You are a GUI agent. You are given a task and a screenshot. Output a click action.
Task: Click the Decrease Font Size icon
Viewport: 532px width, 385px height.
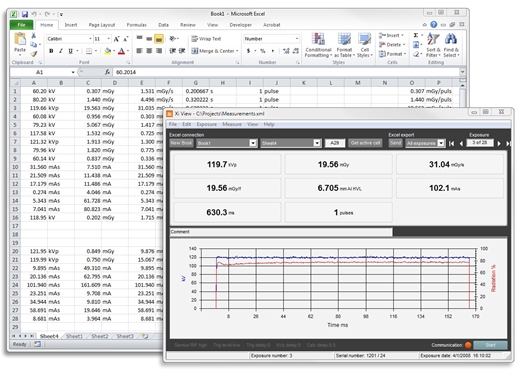click(x=126, y=39)
